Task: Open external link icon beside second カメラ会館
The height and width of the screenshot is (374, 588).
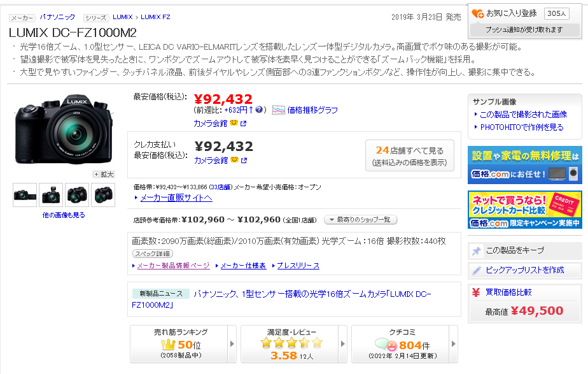Action: (244, 161)
